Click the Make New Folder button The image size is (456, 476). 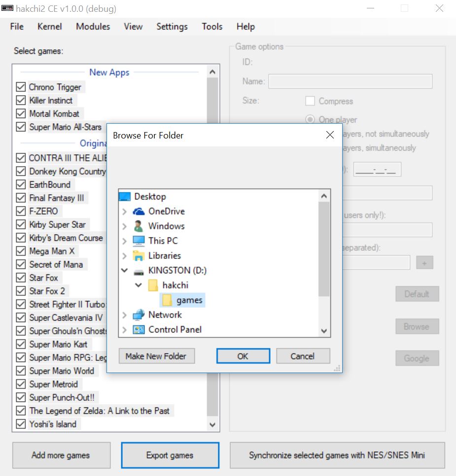[x=156, y=356]
